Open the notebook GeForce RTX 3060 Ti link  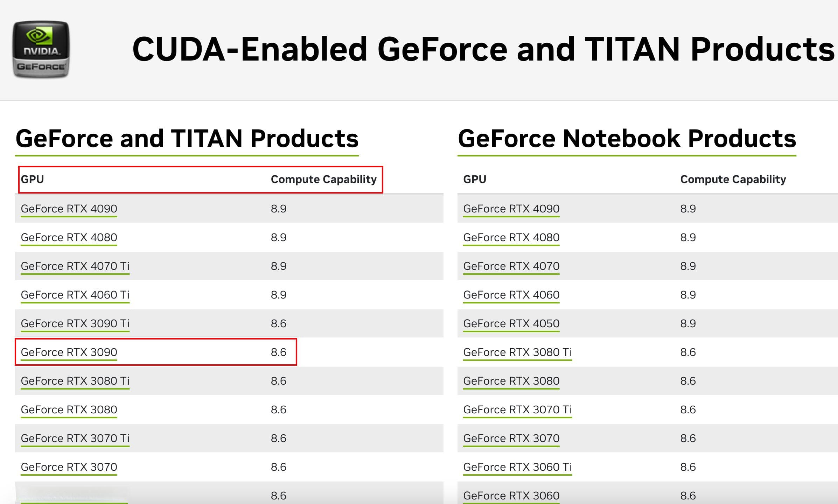tap(517, 467)
